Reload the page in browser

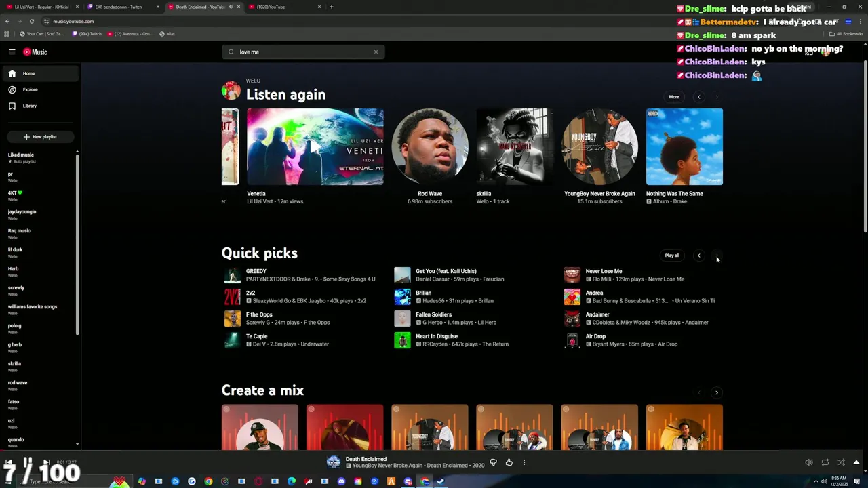coord(31,21)
